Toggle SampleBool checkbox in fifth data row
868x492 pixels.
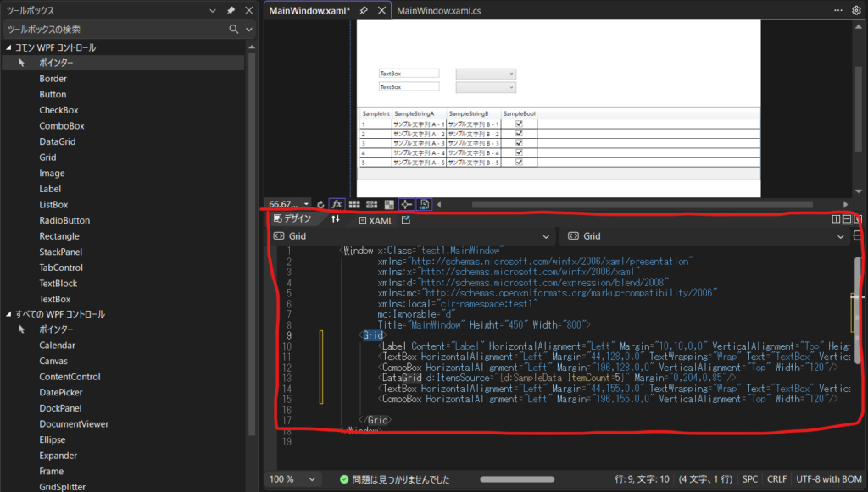519,162
